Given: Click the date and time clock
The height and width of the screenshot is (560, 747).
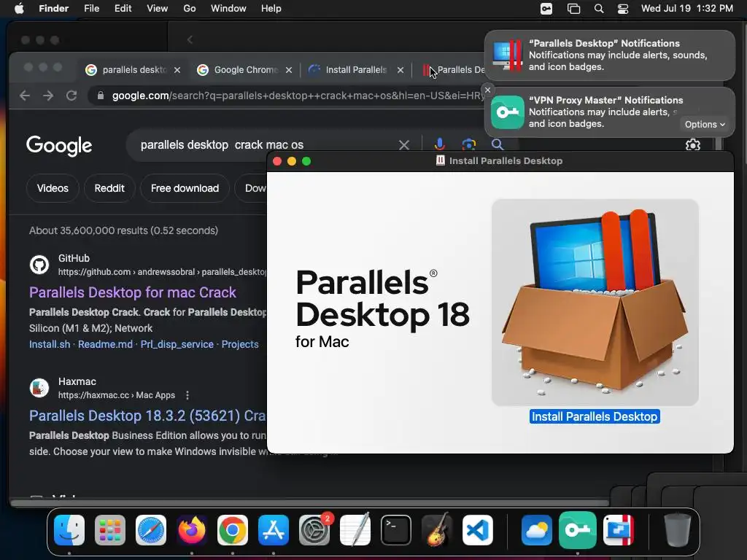Looking at the screenshot, I should click(x=686, y=9).
